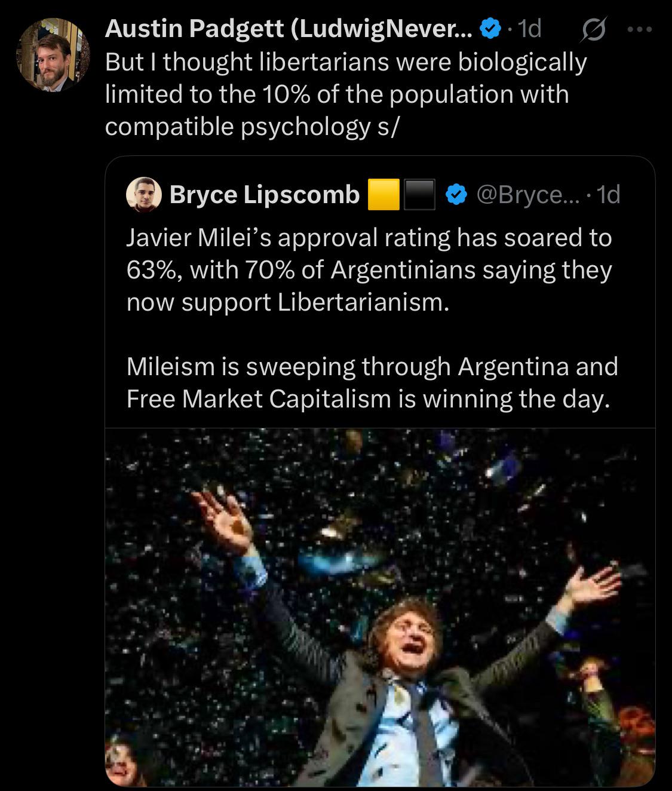Open the main tweet's 1d timestamp
The image size is (672, 791).
click(x=529, y=28)
